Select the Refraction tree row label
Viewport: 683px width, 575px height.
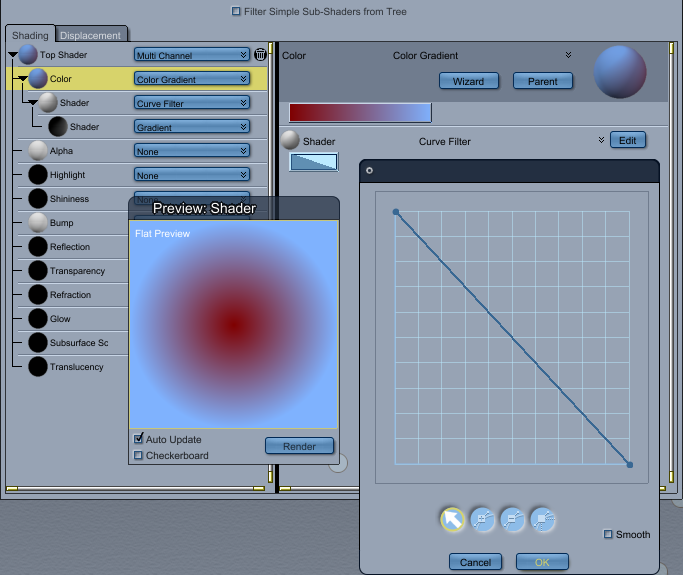point(70,294)
